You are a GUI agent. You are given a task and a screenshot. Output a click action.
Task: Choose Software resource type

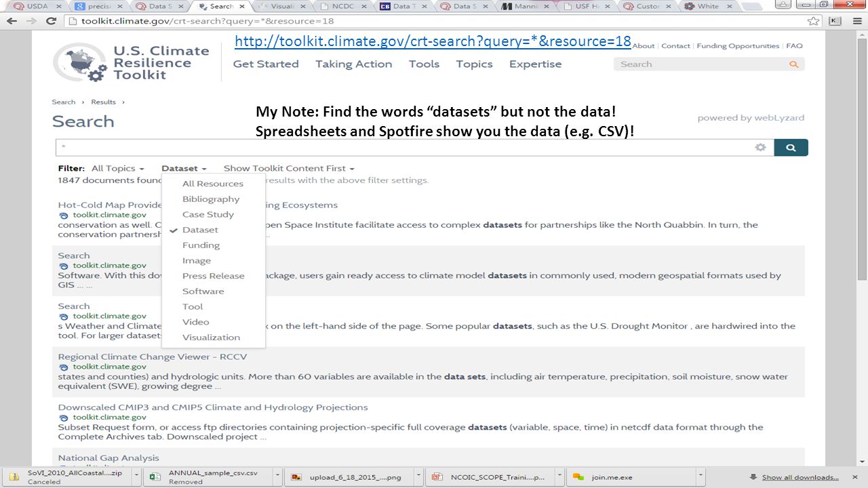[x=213, y=291]
